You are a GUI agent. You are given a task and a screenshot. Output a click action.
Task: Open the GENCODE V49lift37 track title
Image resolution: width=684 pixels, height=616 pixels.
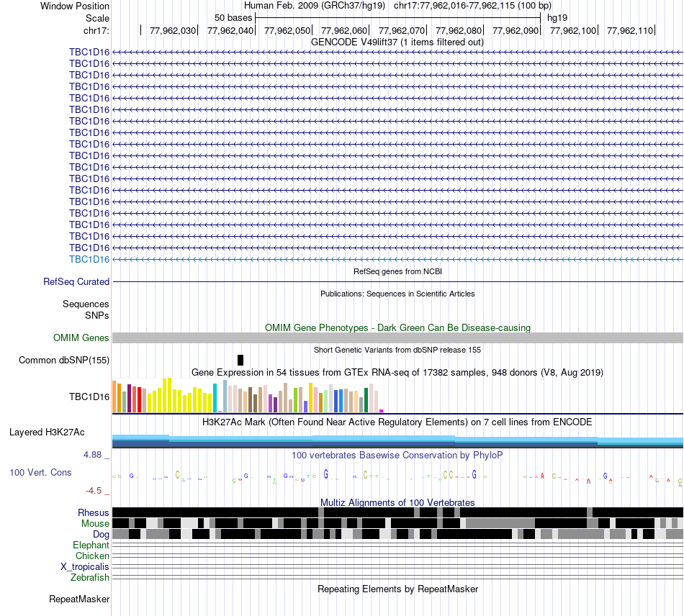click(x=397, y=42)
